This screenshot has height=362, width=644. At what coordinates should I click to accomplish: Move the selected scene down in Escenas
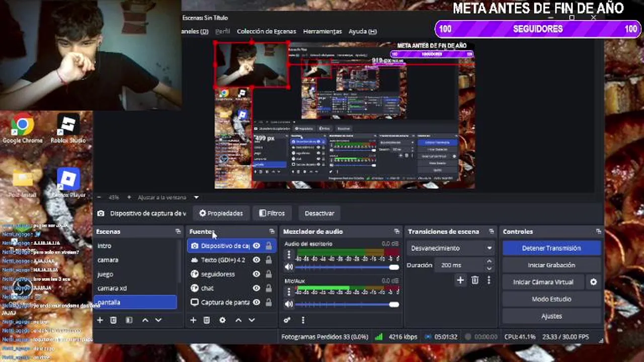[x=158, y=320]
